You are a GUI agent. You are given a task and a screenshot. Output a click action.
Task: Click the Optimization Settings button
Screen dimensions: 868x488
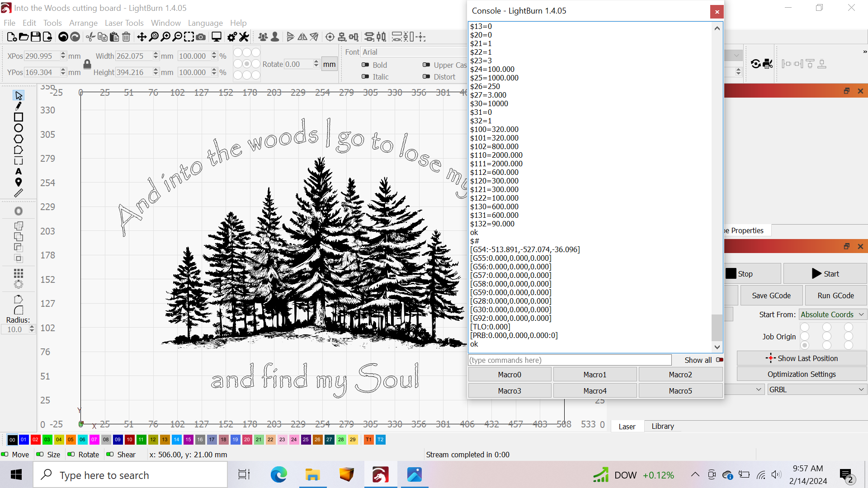tap(802, 374)
